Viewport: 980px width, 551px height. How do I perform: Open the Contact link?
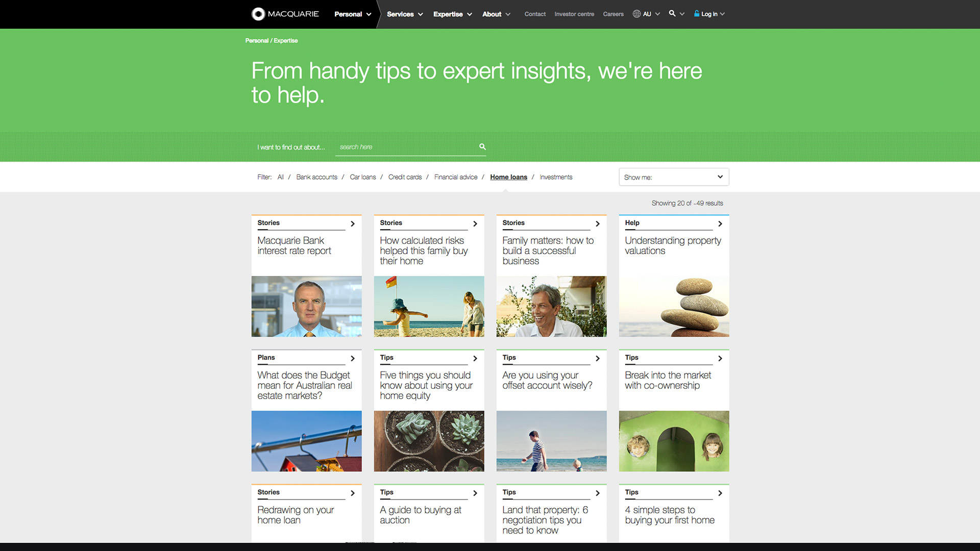(535, 14)
